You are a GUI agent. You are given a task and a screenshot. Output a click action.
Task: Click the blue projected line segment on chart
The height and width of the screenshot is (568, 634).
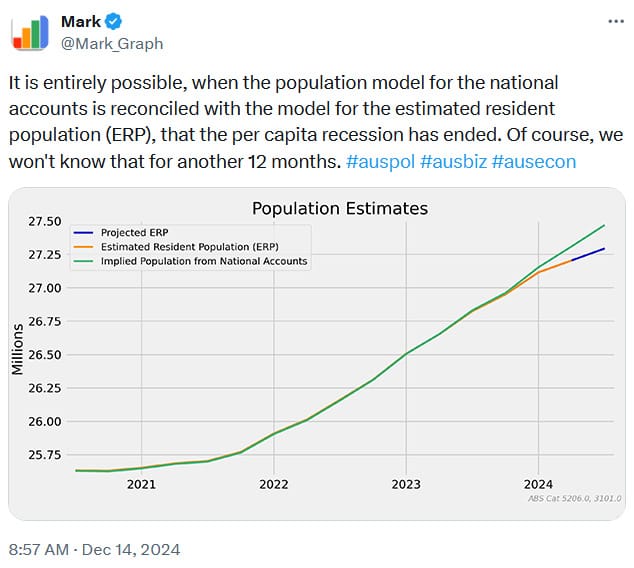click(x=589, y=254)
